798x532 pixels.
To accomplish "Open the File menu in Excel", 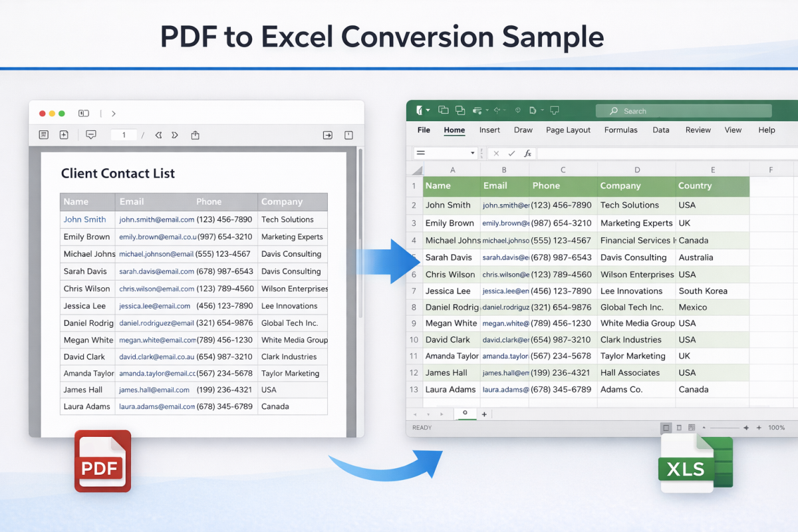I will (424, 130).
